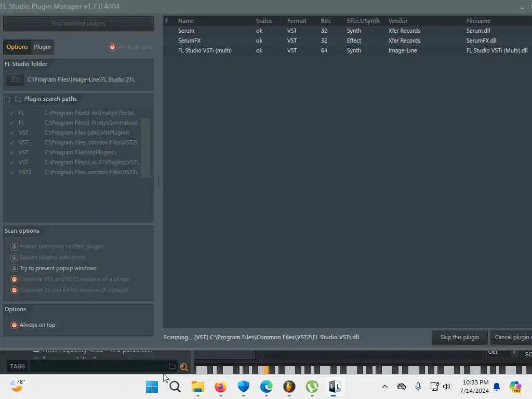Open the blue shield app on taskbar
532x399 pixels.
(x=244, y=387)
